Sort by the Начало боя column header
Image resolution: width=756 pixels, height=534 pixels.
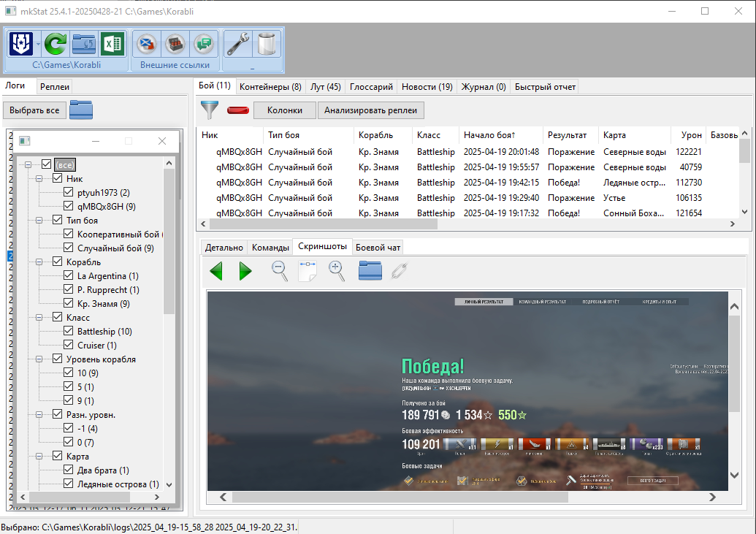pyautogui.click(x=500, y=135)
